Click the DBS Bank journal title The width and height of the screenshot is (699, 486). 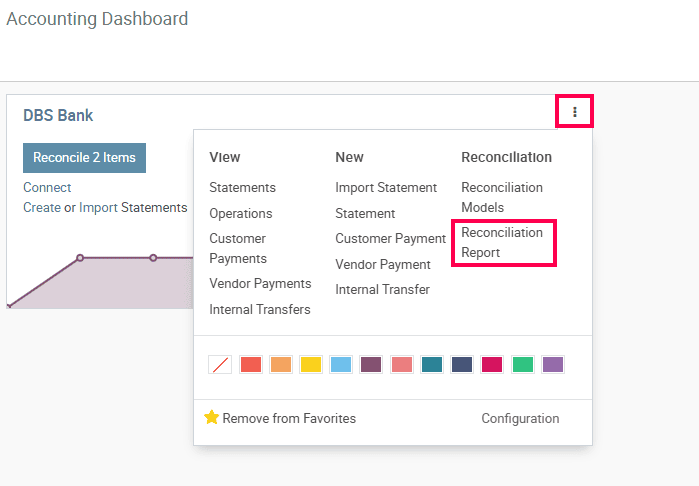tap(58, 115)
